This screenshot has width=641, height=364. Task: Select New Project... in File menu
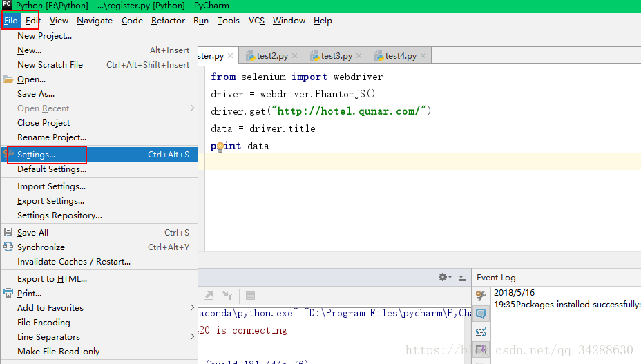(99, 36)
